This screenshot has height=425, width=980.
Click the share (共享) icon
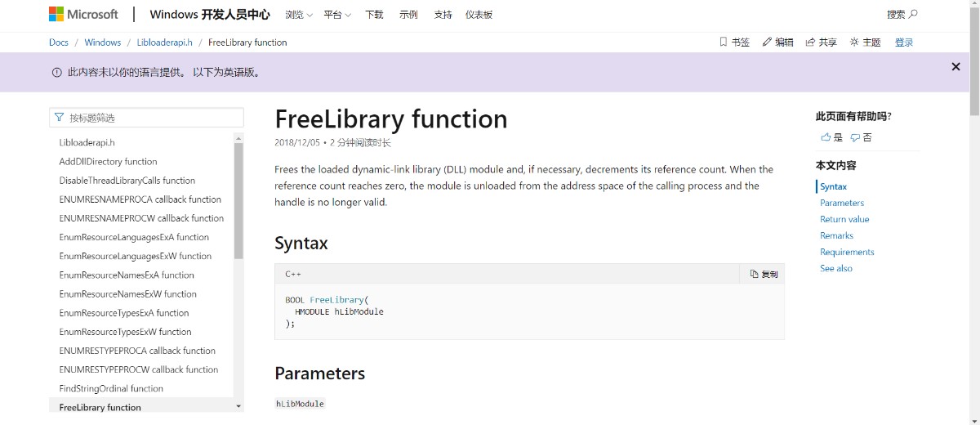point(810,42)
